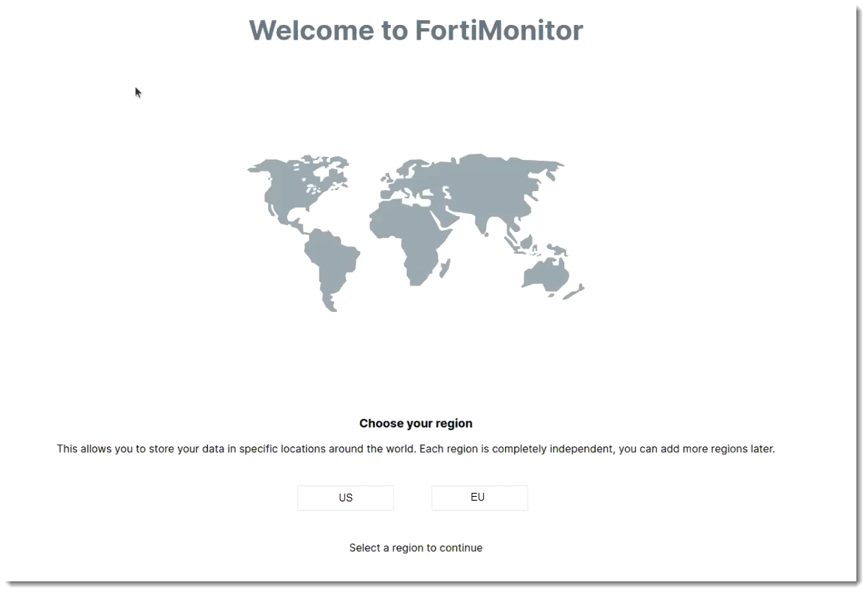The width and height of the screenshot is (868, 593).
Task: Select the US region button
Action: (x=345, y=498)
